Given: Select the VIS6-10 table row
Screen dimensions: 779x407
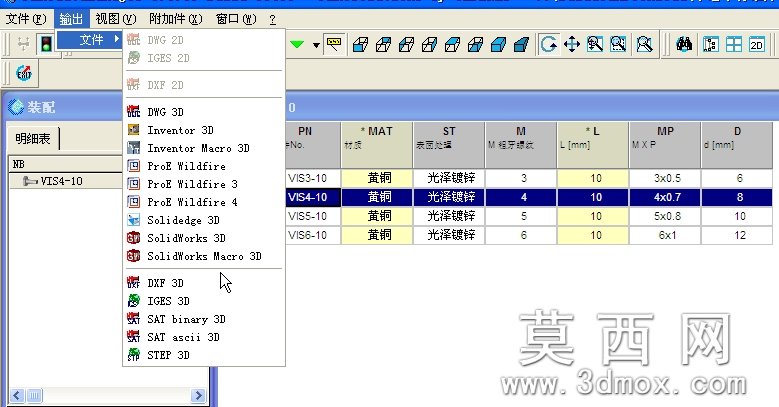Looking at the screenshot, I should 529,235.
